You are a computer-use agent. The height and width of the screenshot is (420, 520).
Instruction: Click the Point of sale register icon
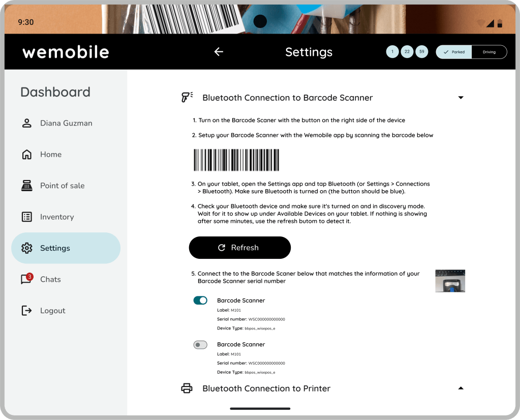click(x=26, y=186)
